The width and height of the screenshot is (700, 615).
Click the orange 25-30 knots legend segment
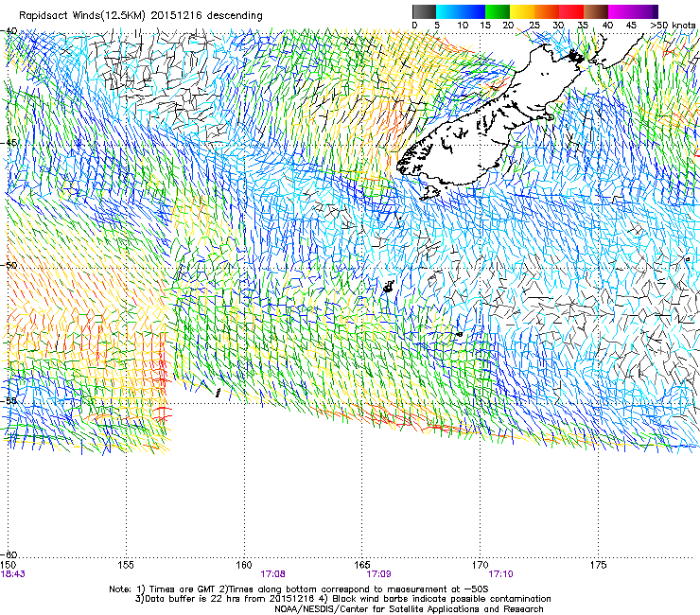click(x=547, y=11)
